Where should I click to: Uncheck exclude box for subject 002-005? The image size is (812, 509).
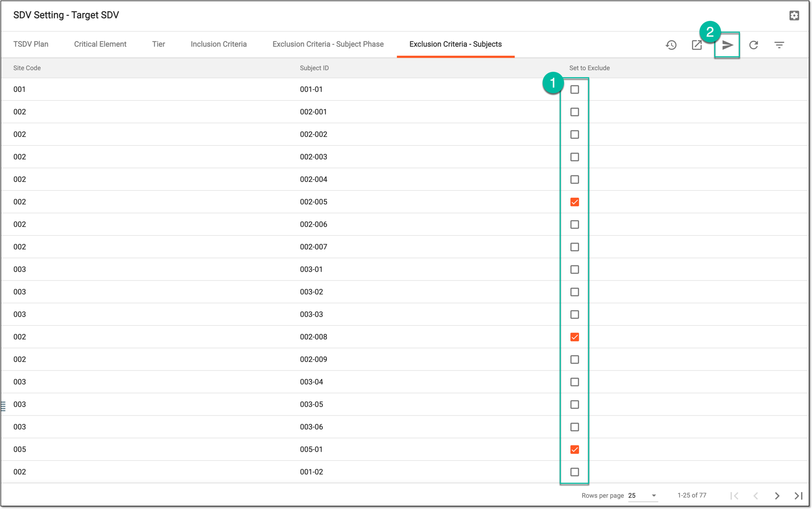click(x=575, y=202)
